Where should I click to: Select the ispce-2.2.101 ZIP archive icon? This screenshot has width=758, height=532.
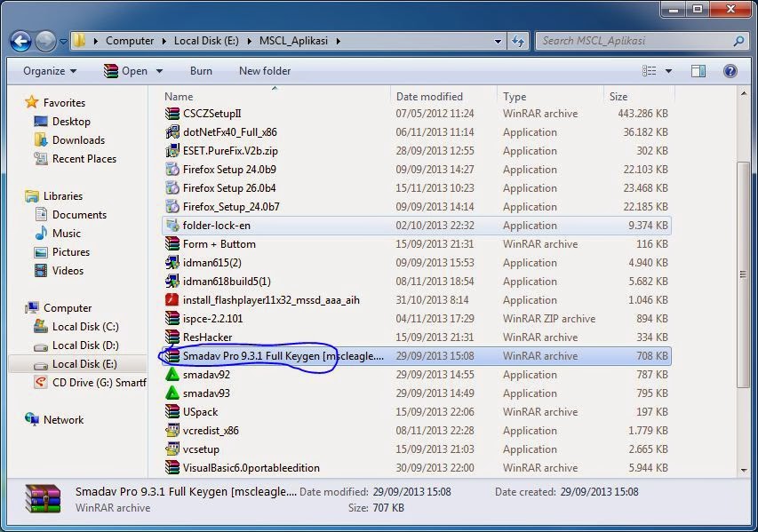[x=172, y=319]
